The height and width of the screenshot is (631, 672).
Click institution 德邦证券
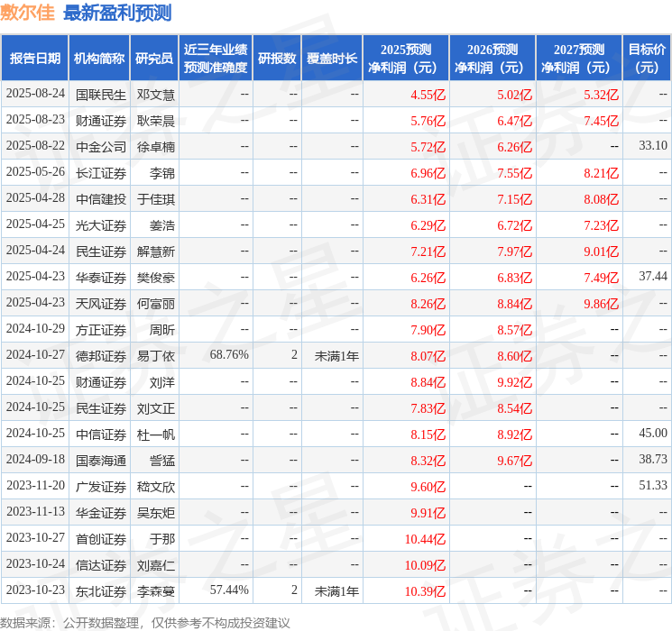[x=101, y=356]
